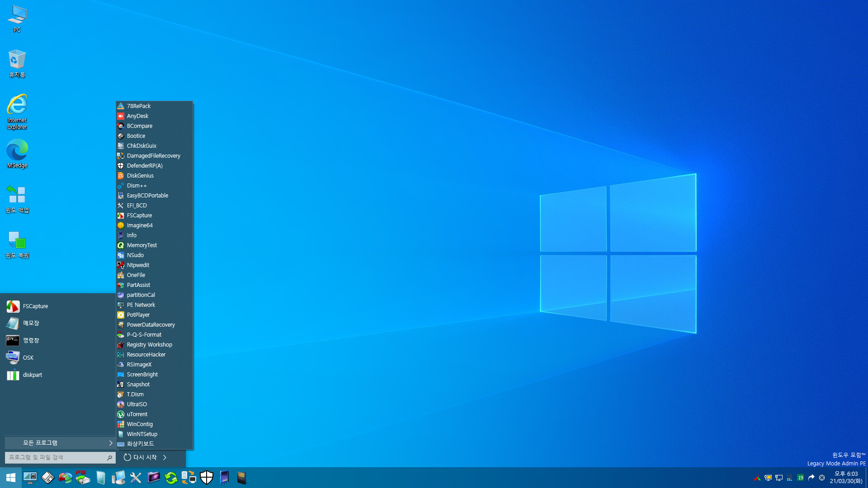Open the black SD card taskbar icon
868x488 pixels.
coord(241,478)
